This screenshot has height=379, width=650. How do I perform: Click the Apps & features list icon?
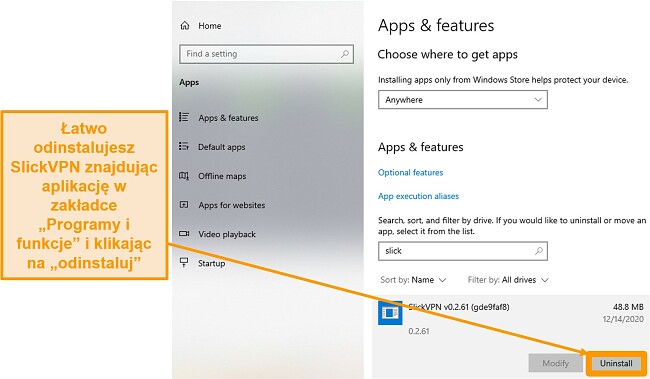(x=184, y=117)
